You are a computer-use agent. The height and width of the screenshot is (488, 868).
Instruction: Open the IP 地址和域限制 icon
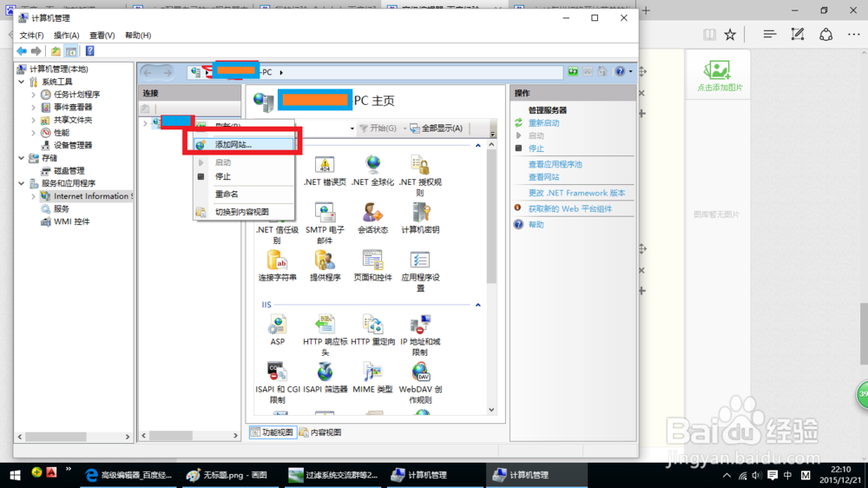tap(420, 335)
